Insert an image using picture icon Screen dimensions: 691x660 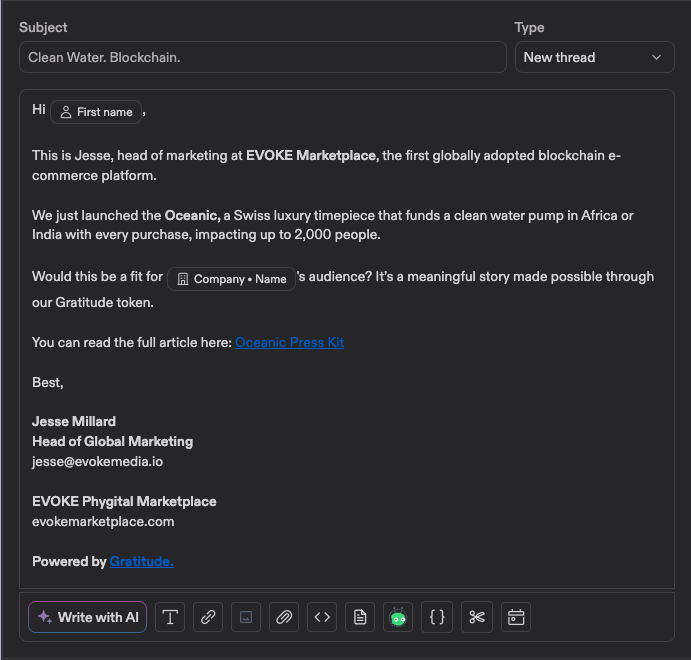tap(246, 617)
